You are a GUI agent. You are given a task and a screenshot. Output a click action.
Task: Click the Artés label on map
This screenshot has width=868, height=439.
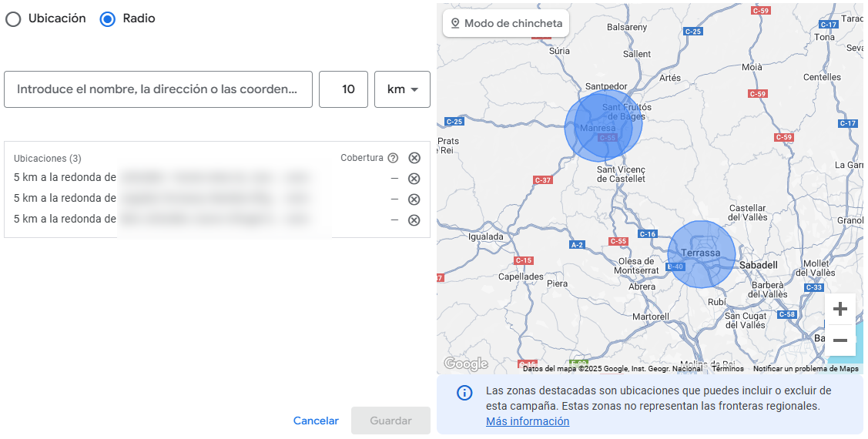[670, 78]
